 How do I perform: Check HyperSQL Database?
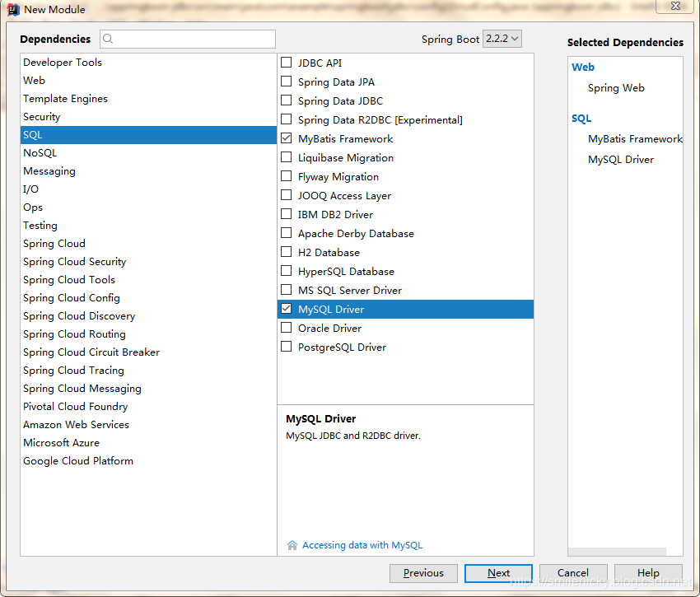pos(286,271)
